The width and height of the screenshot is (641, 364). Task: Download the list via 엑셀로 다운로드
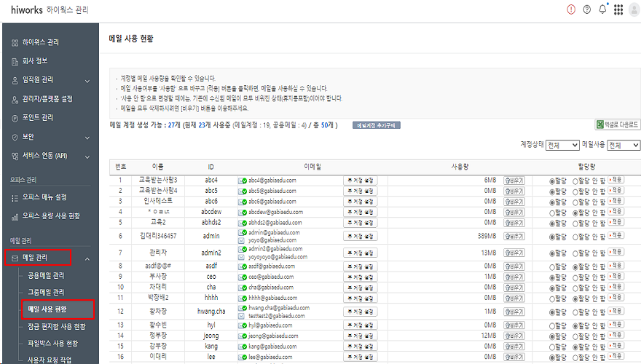pos(618,124)
